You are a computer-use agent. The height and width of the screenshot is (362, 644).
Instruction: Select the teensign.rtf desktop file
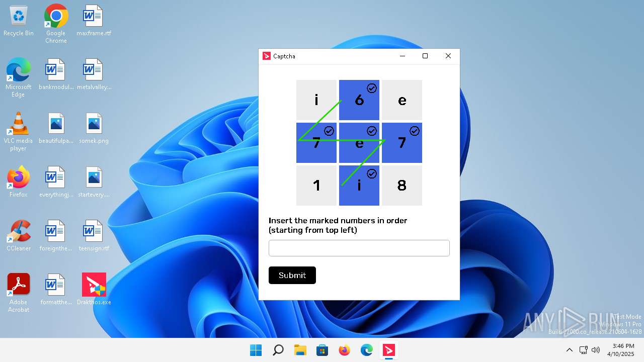(94, 236)
